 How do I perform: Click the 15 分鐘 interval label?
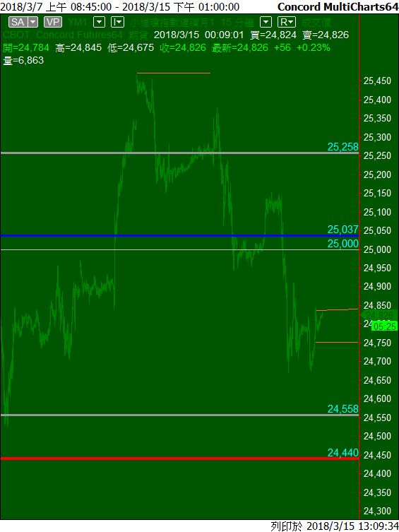237,23
